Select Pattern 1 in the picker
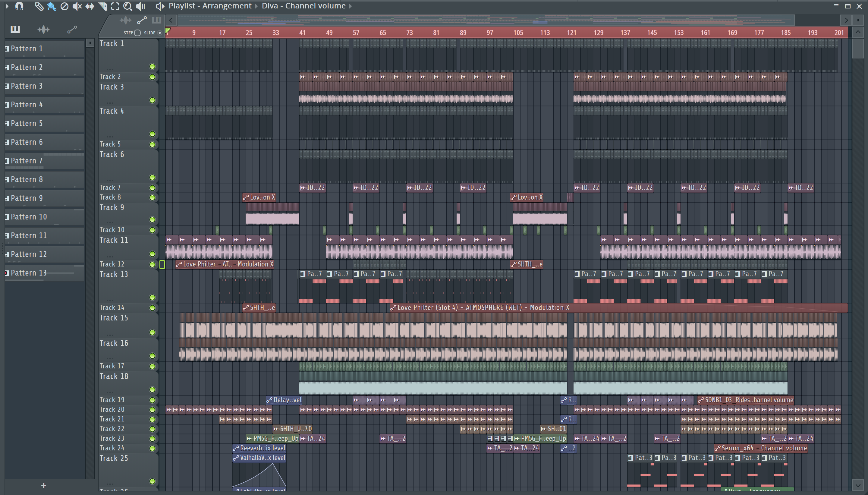 (x=44, y=49)
